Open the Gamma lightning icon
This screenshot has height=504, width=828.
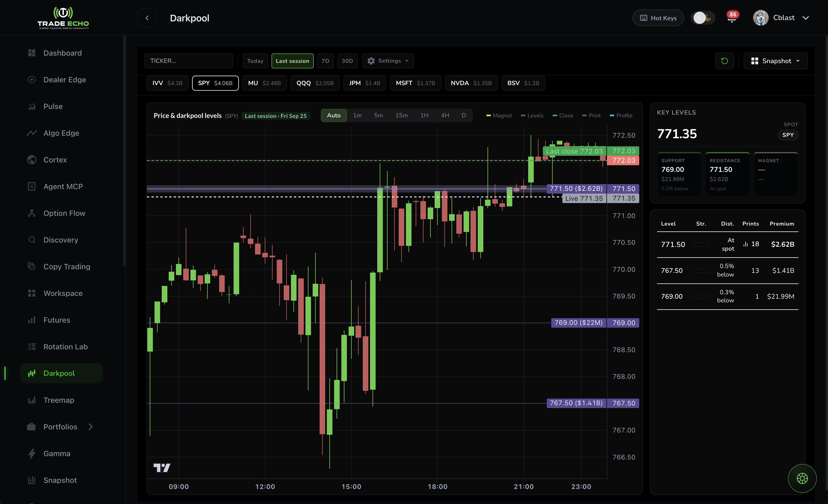click(x=31, y=453)
